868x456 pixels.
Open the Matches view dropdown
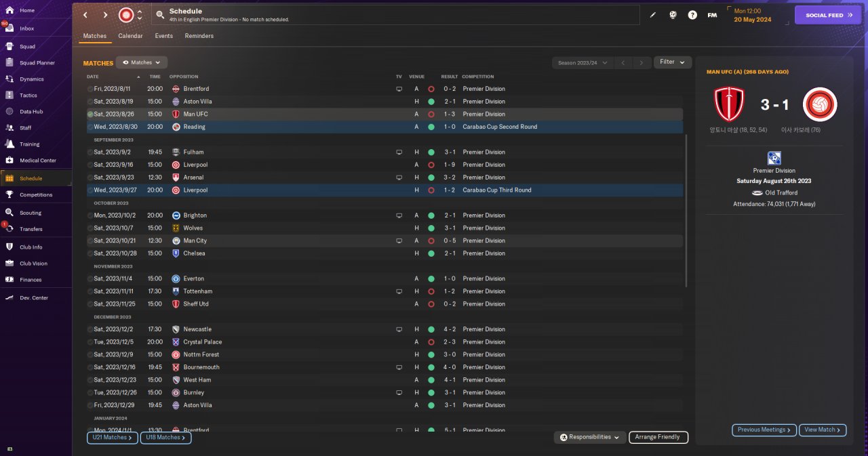pyautogui.click(x=142, y=62)
